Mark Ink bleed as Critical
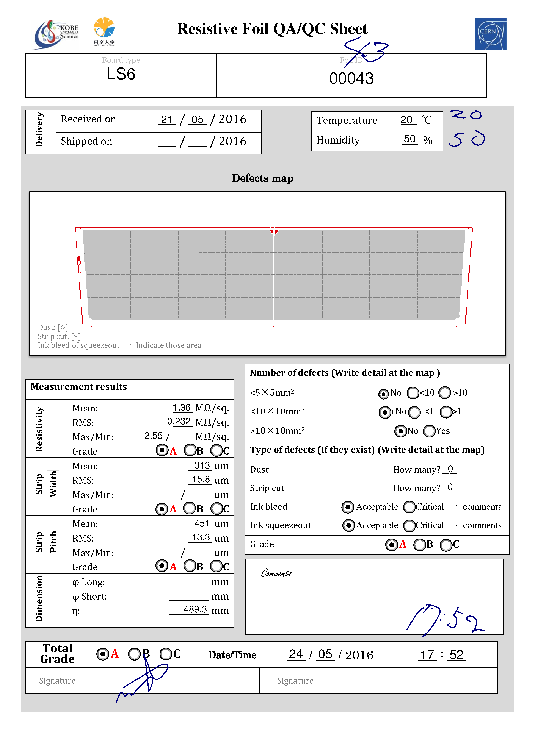This screenshot has width=535, height=756. [x=409, y=507]
